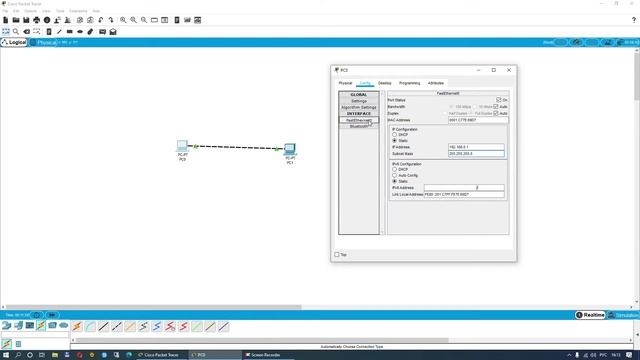
Task: Toggle the Top checkbox in PC0 window
Action: pos(337,254)
